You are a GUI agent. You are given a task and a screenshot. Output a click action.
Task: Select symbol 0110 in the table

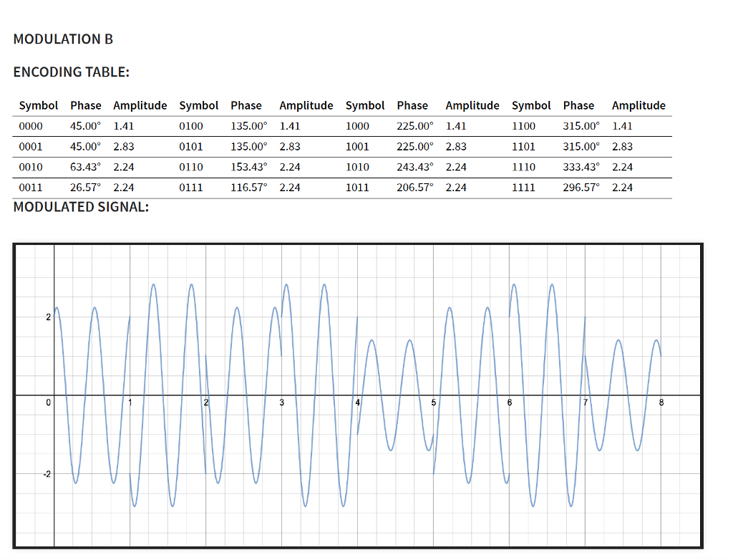click(191, 167)
